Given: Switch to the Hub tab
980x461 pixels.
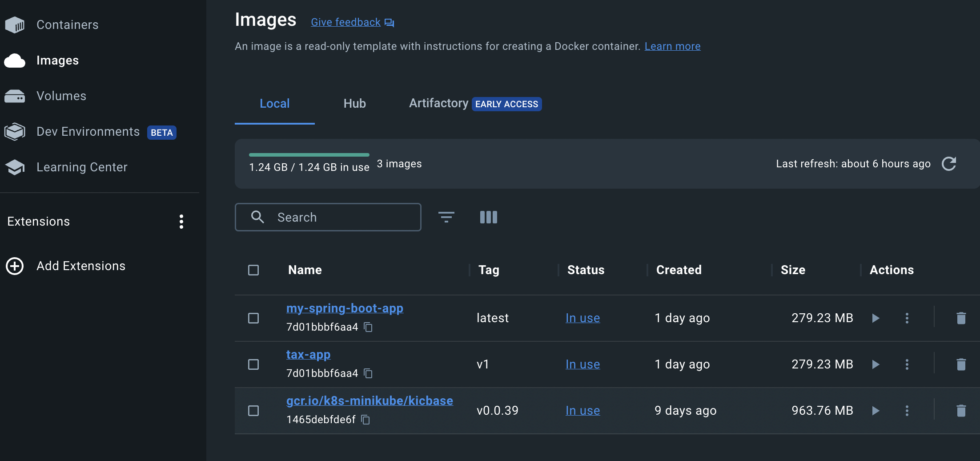Looking at the screenshot, I should click(x=355, y=104).
